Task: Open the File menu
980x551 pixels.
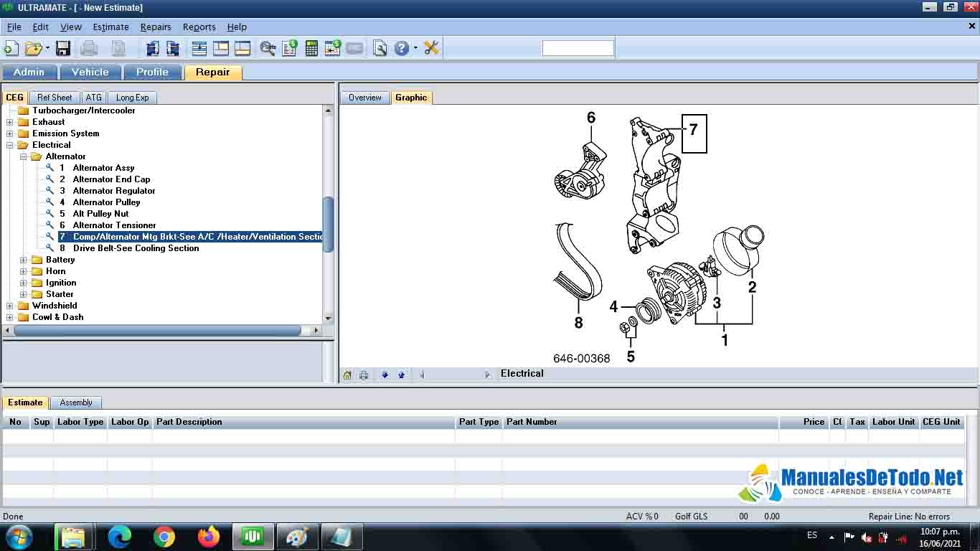Action: click(x=14, y=27)
